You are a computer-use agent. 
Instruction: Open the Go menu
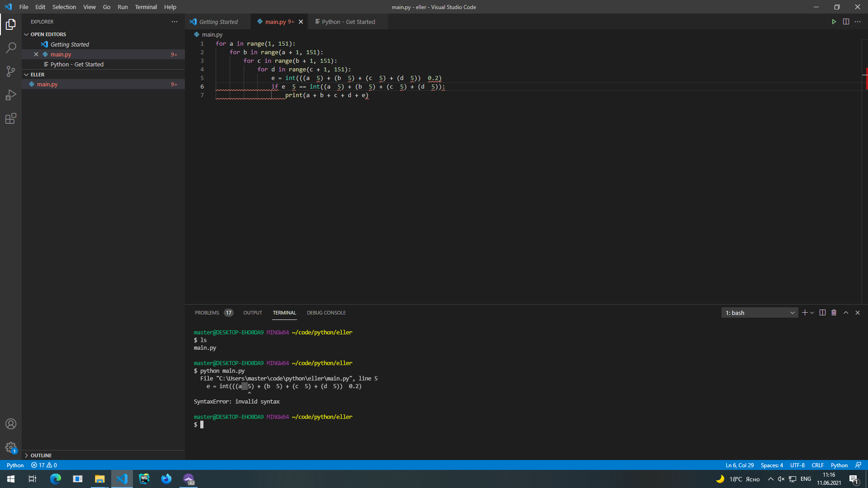(107, 7)
